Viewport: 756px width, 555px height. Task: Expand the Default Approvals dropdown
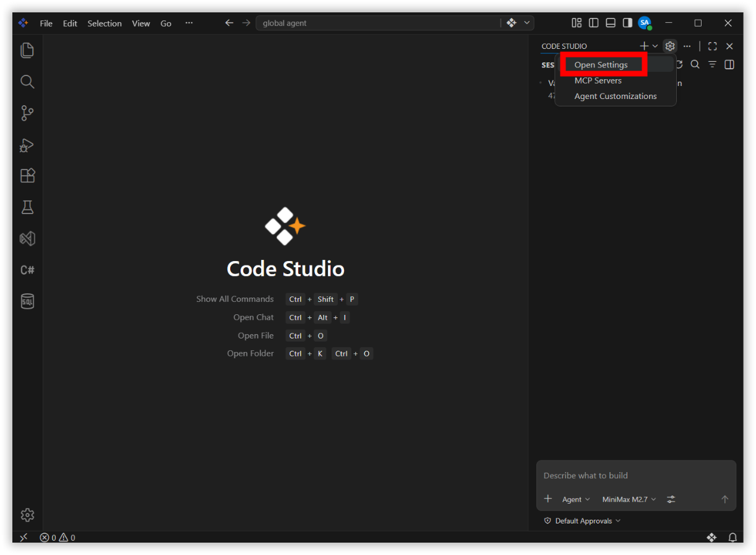pos(582,521)
